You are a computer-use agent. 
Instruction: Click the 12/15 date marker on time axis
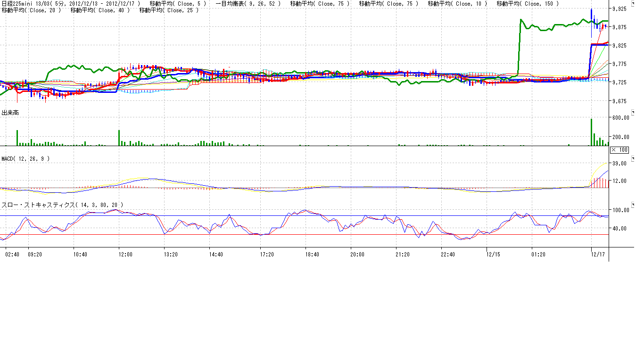pyautogui.click(x=493, y=254)
